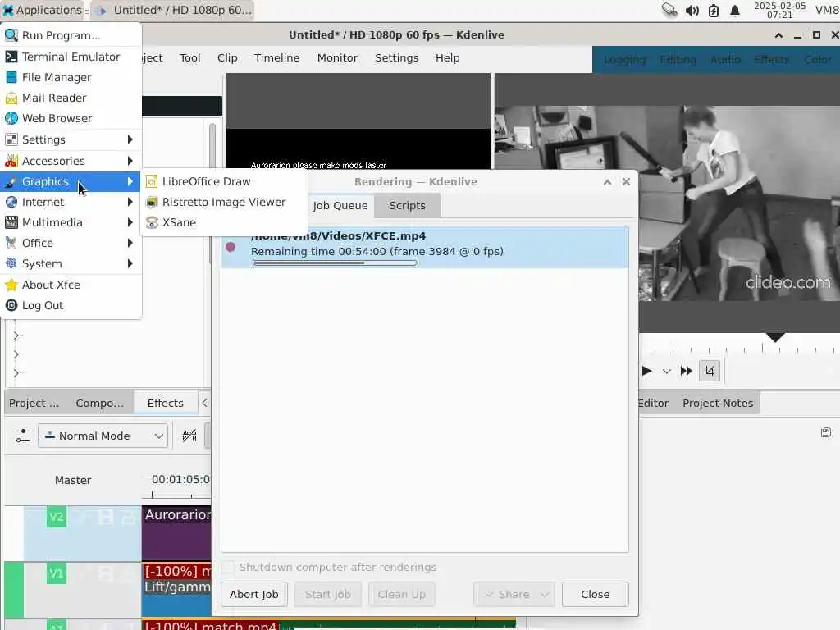Expand the Internet submenu
The width and height of the screenshot is (840, 630).
(x=71, y=202)
